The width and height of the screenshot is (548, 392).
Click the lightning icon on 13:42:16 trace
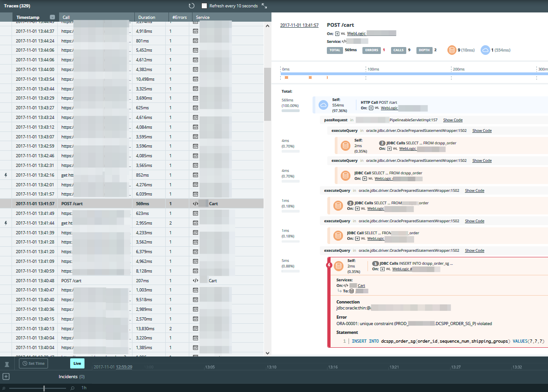click(x=6, y=175)
